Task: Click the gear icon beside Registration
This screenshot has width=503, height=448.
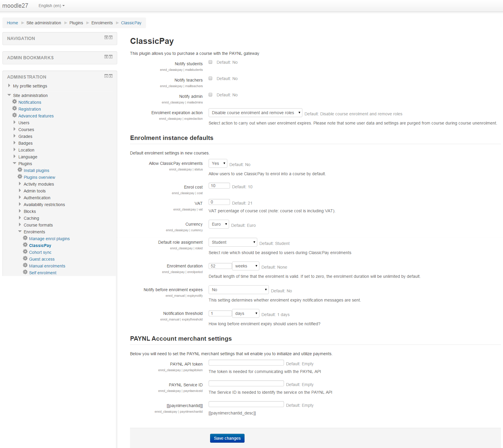Action: point(15,109)
